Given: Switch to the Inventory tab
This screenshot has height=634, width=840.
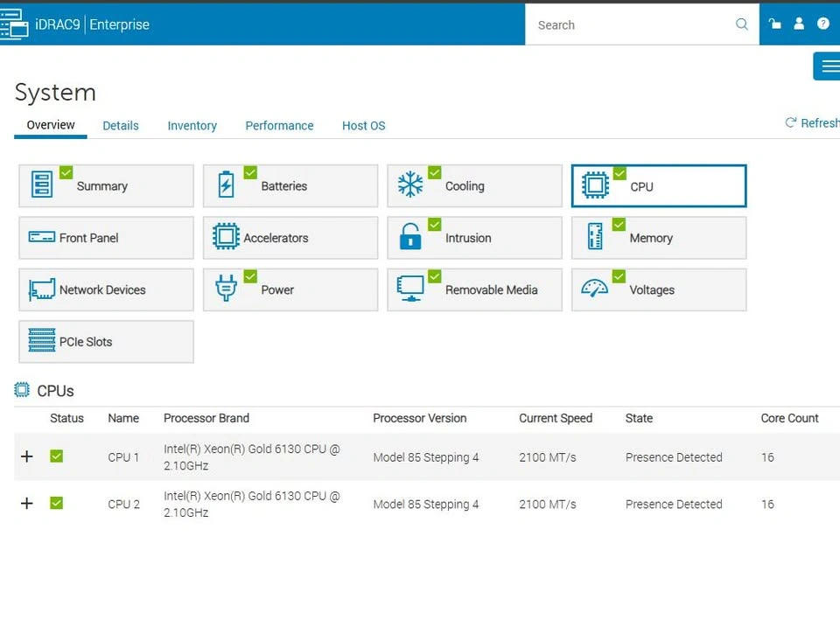Looking at the screenshot, I should [192, 126].
